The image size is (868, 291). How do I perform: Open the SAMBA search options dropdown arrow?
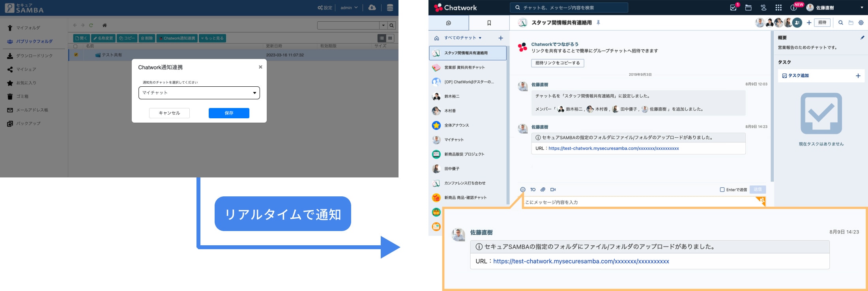[383, 25]
